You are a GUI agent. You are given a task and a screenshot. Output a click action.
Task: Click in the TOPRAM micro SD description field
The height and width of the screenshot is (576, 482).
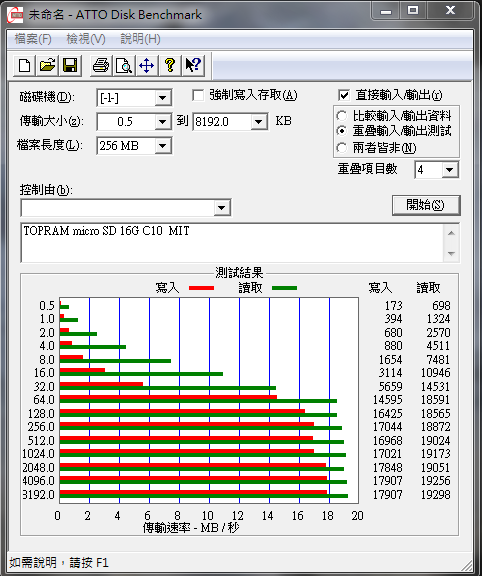232,242
